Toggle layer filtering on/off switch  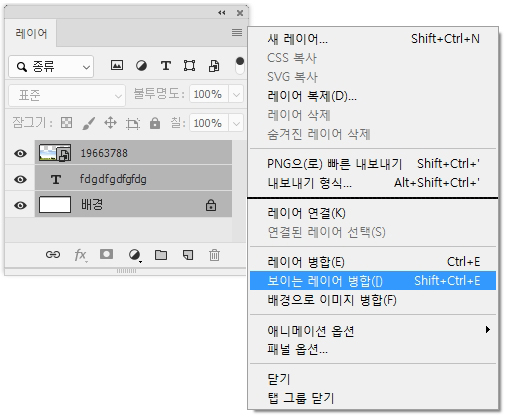240,65
